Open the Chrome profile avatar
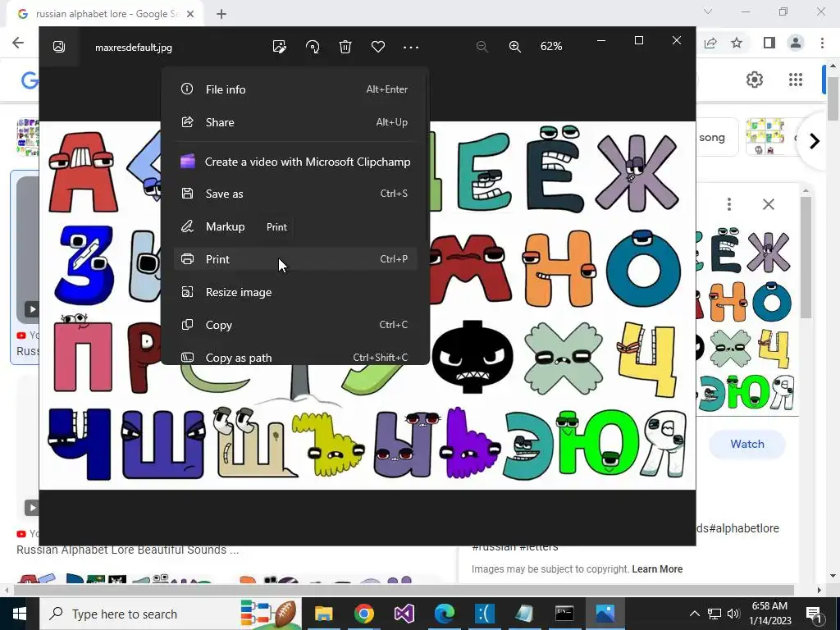840x630 pixels. pos(796,43)
